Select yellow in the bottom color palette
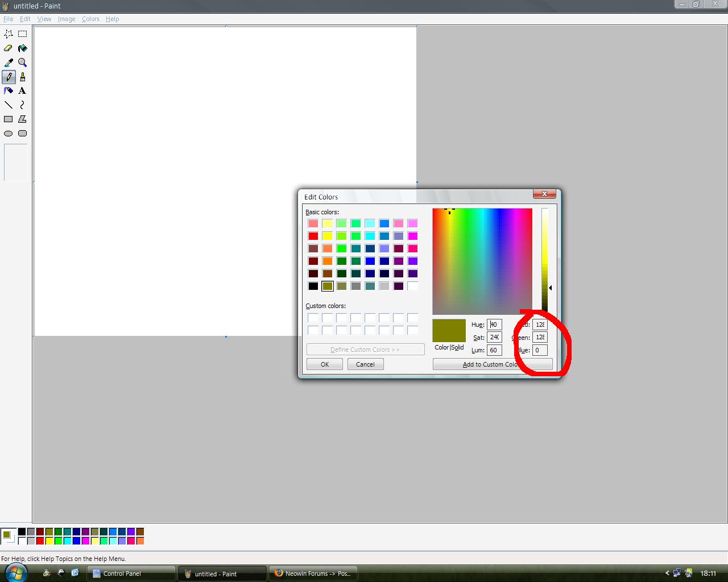728x582 pixels. pyautogui.click(x=49, y=541)
